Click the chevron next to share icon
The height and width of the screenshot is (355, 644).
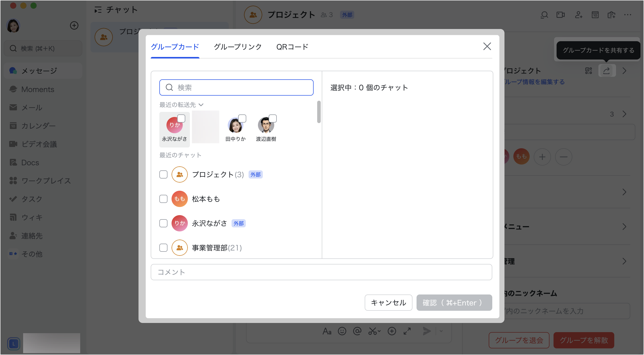coord(624,71)
